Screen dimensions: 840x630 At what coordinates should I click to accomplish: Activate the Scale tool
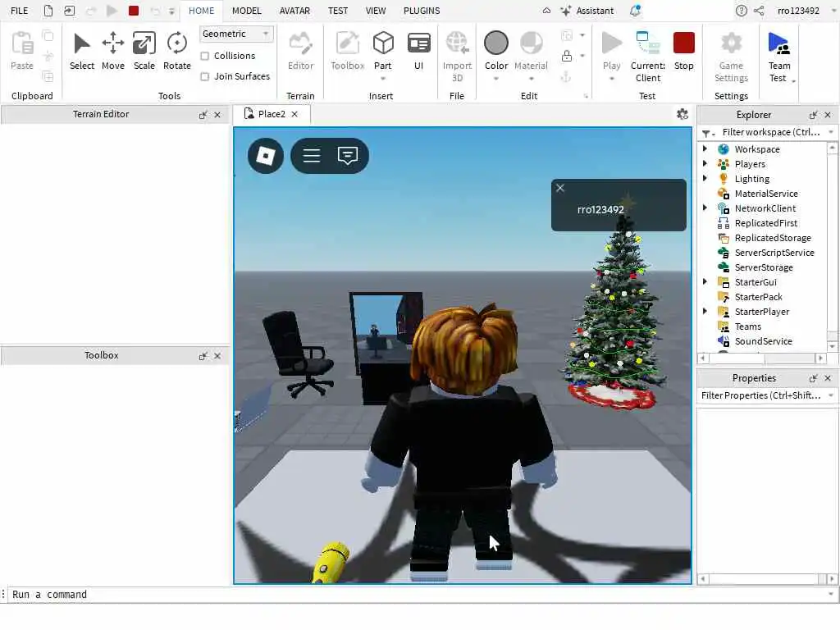tap(144, 50)
